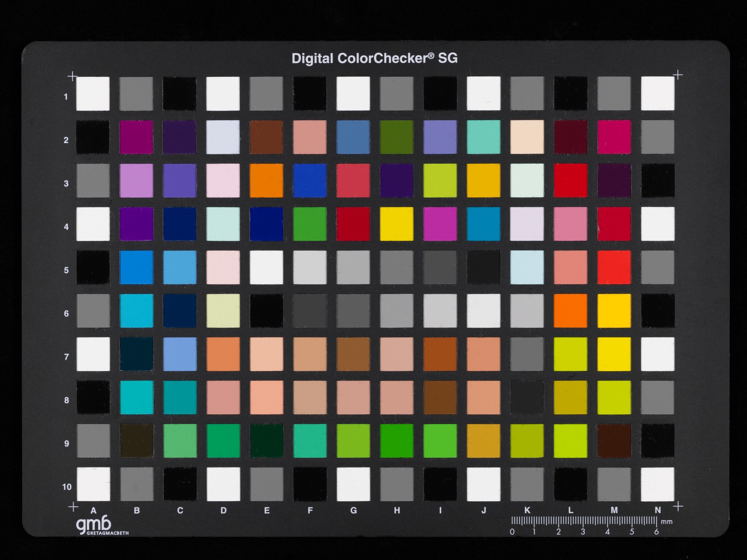Click the hot pink patch at M2
Viewport: 747px width, 560px height.
point(614,137)
